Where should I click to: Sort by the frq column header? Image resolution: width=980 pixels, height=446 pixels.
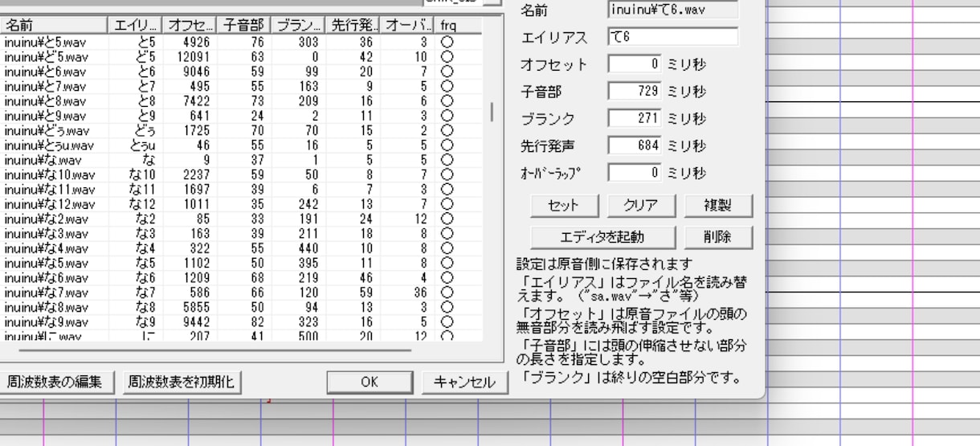coord(459,27)
